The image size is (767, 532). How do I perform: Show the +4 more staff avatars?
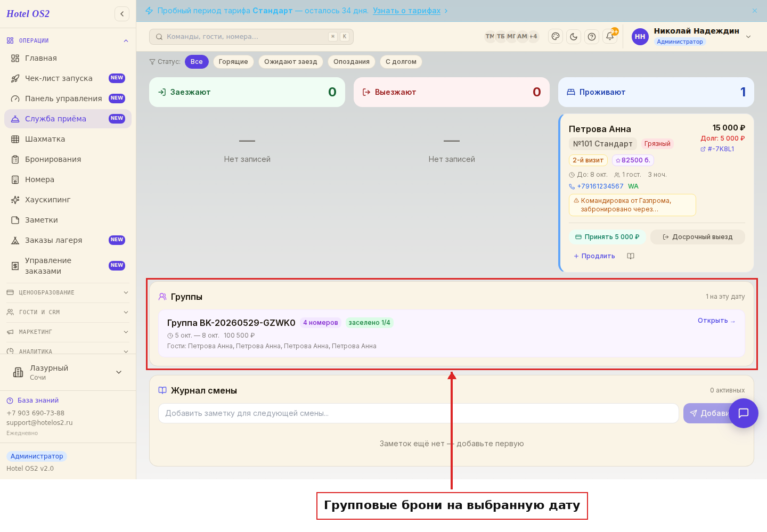coord(533,36)
